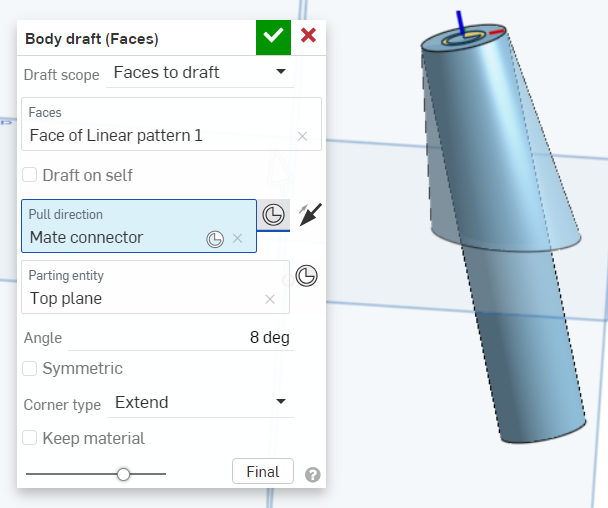Accept the Body draft with green checkmark
Viewport: 608px width, 508px height.
[273, 37]
